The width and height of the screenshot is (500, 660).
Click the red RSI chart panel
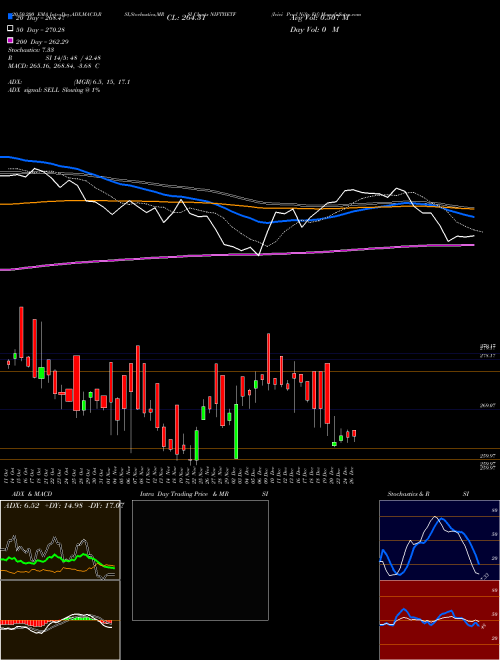click(439, 620)
